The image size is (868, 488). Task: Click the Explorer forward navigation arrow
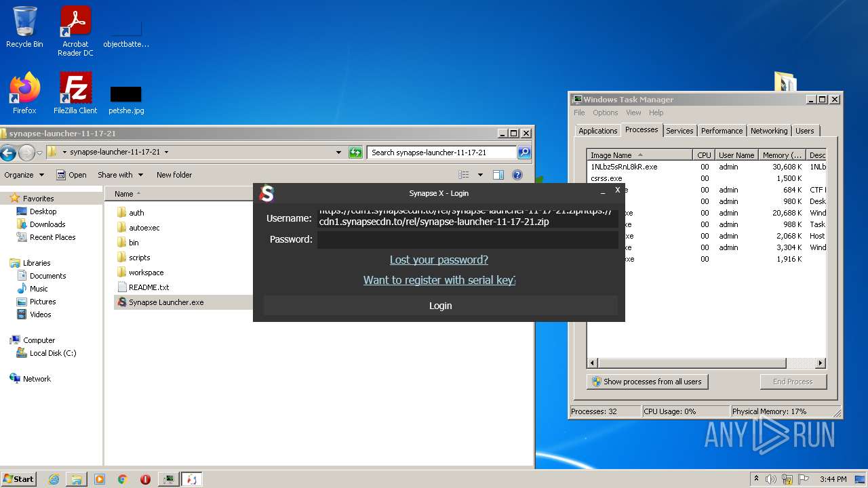(26, 152)
